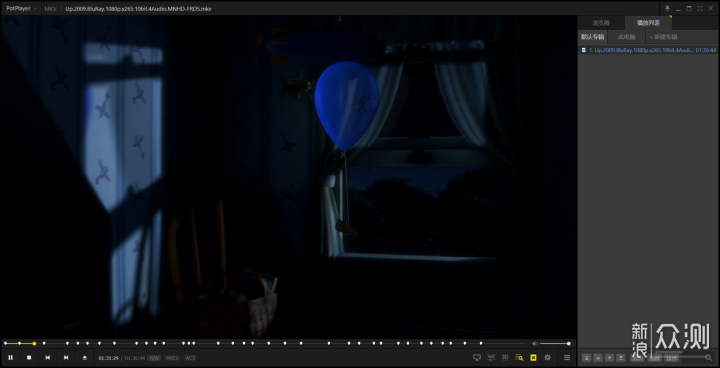This screenshot has height=368, width=720.
Task: Click the playlist 排序 button
Action: [671, 358]
